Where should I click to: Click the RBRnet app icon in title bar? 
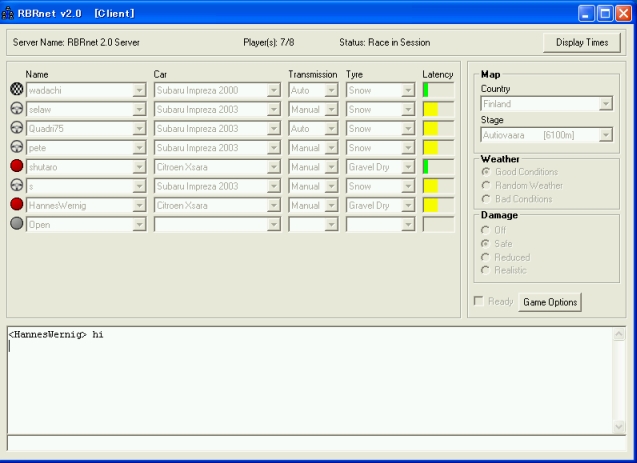[9, 12]
